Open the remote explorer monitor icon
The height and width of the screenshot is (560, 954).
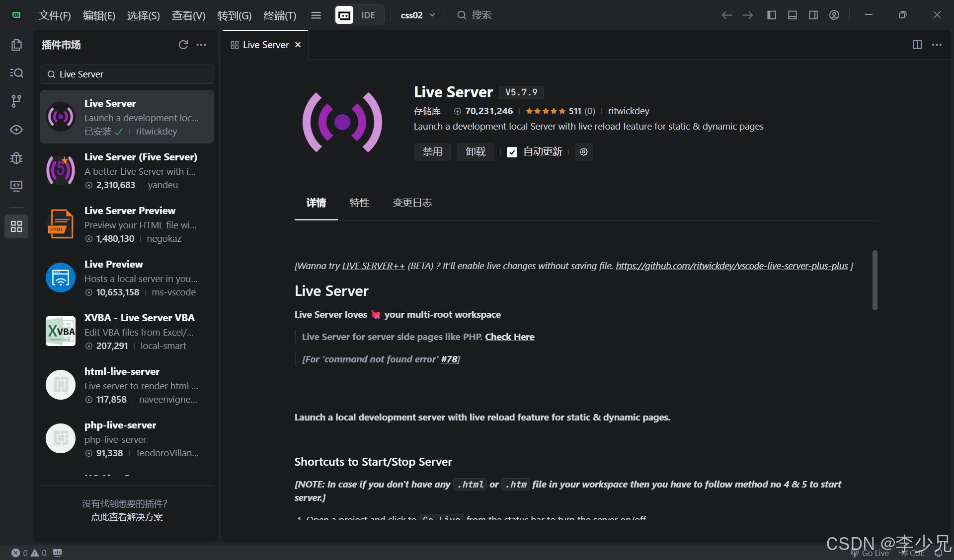(16, 186)
